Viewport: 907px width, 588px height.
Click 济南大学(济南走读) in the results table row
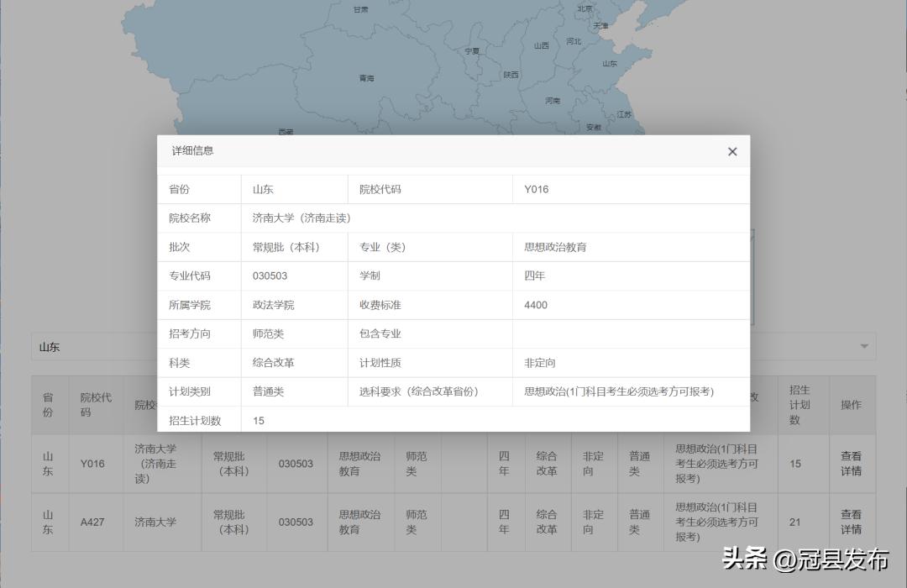(x=155, y=464)
